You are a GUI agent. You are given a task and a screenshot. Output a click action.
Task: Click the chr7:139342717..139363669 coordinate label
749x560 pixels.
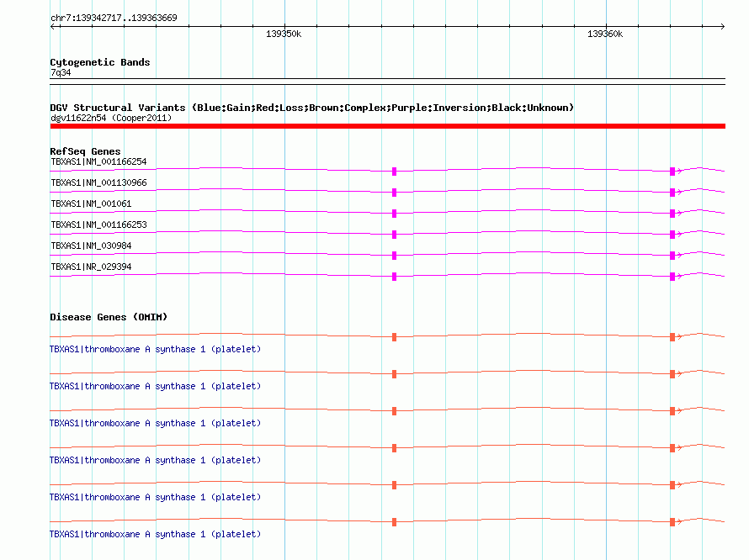[114, 18]
